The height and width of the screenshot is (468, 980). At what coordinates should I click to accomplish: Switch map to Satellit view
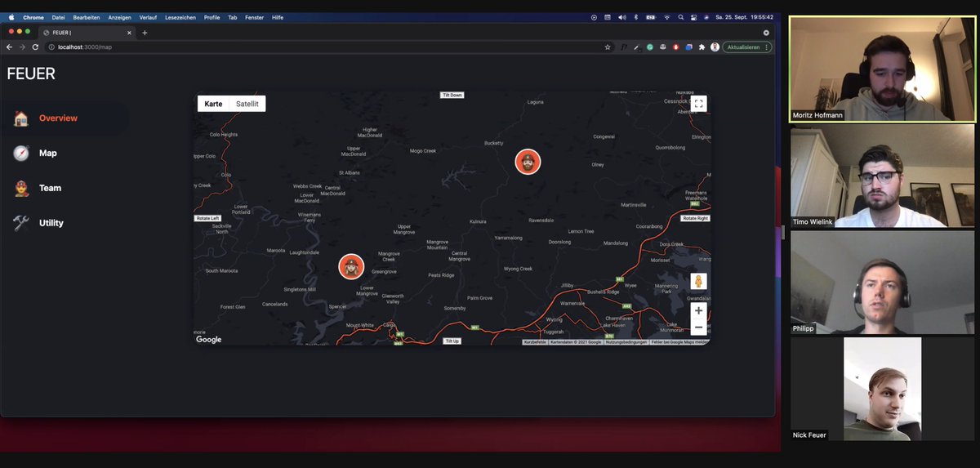[x=247, y=104]
